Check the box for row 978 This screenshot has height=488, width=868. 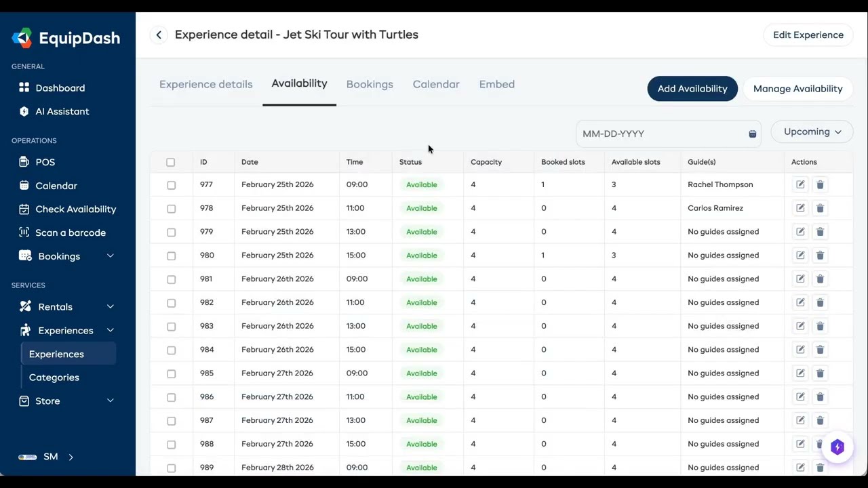pos(171,209)
